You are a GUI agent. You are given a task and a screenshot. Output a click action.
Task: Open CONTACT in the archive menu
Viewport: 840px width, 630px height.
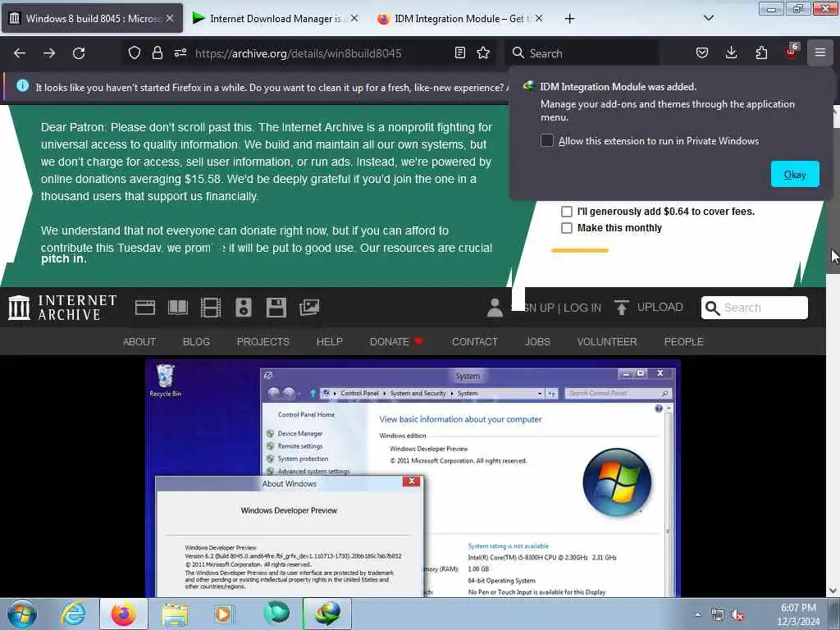click(475, 342)
